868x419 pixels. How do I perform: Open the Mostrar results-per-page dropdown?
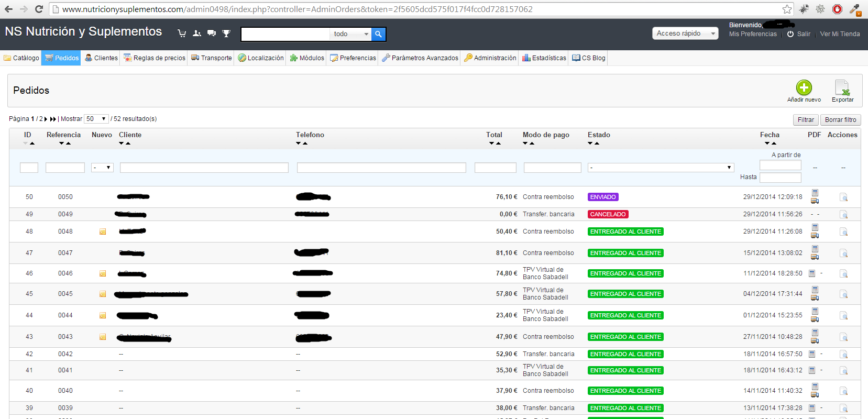(x=96, y=119)
